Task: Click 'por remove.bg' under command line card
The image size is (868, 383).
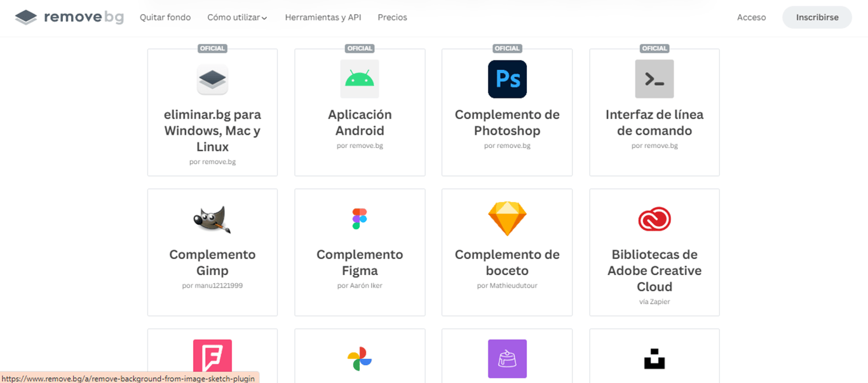Action: tap(654, 145)
